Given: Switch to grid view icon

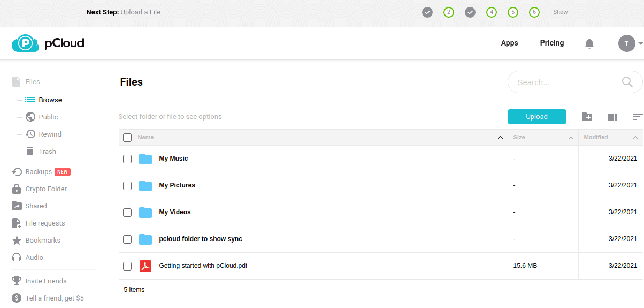Looking at the screenshot, I should (613, 117).
